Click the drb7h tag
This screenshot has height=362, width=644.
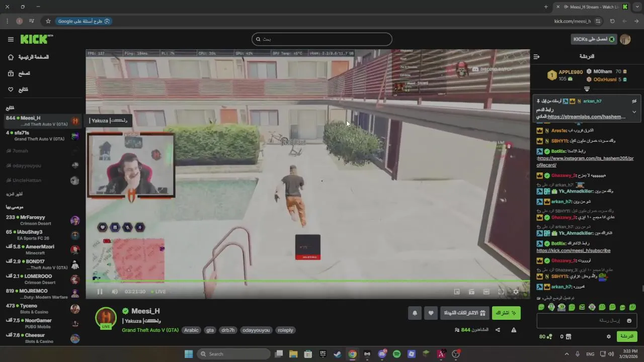[x=228, y=330]
